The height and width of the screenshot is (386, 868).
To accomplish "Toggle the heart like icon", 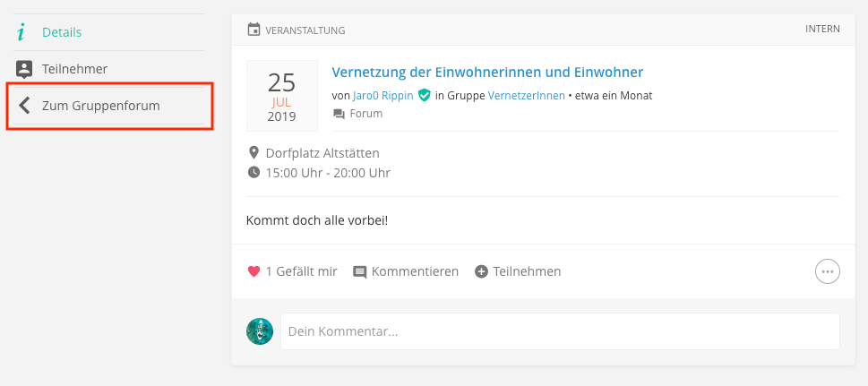I will tap(254, 271).
